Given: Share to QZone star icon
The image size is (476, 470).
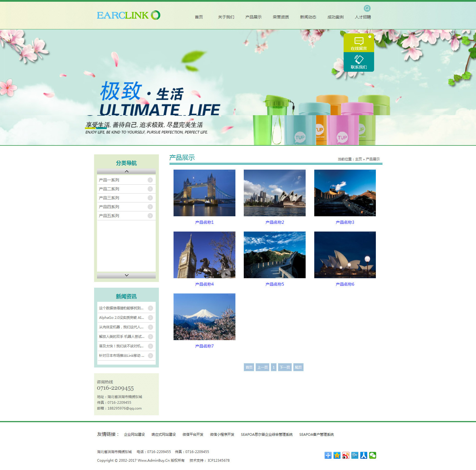Looking at the screenshot, I should [337, 455].
